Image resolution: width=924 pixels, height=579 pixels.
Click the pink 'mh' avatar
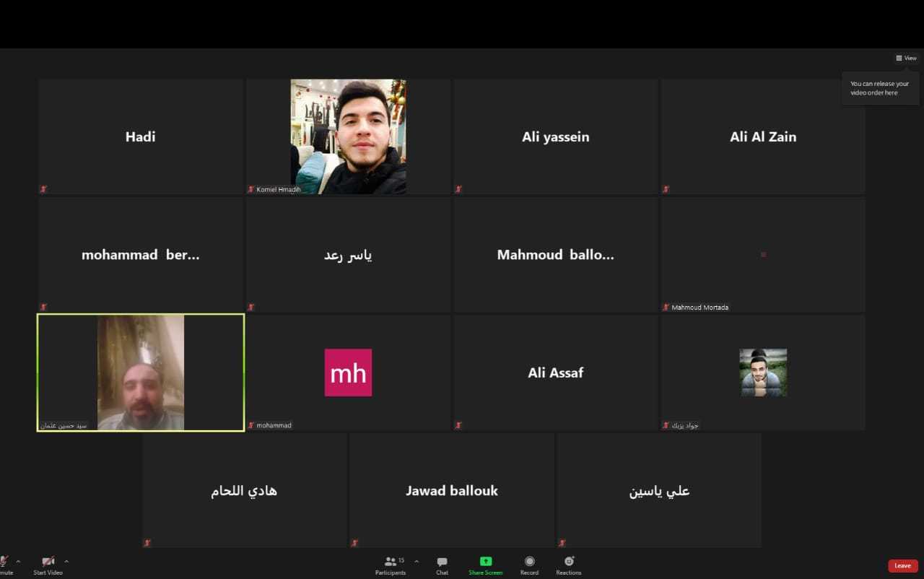pyautogui.click(x=348, y=373)
